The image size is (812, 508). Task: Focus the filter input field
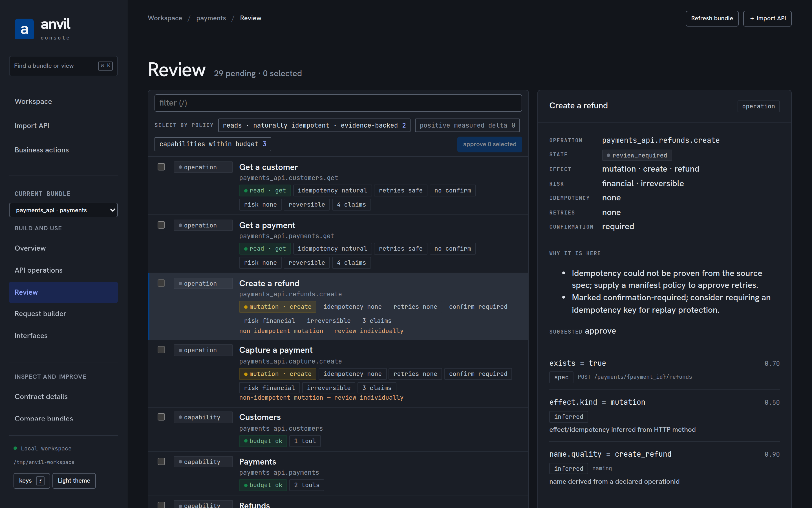338,103
